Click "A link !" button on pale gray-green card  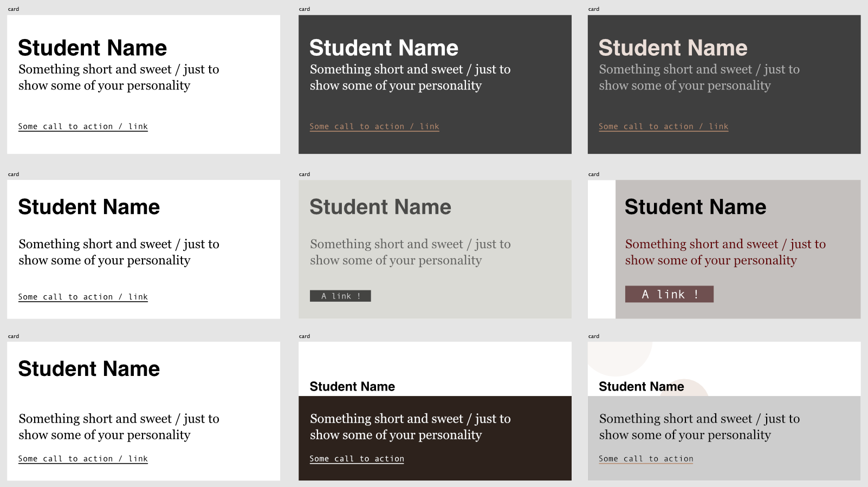click(340, 296)
